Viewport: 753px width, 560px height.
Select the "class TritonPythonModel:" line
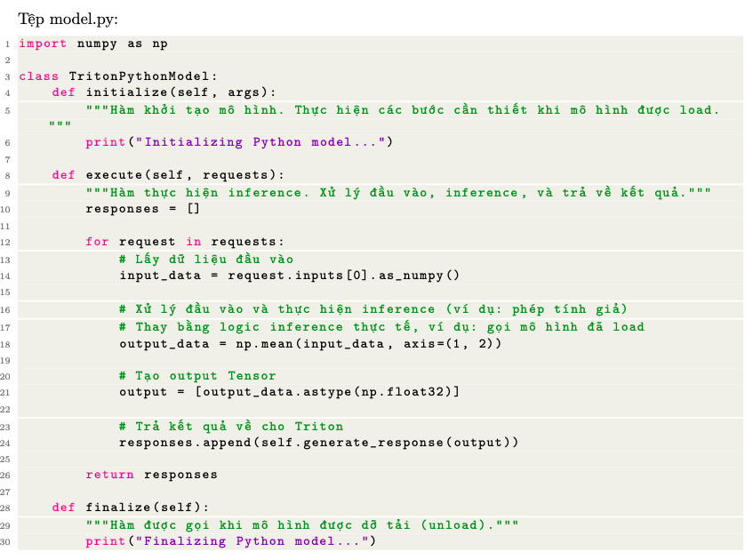tap(118, 76)
